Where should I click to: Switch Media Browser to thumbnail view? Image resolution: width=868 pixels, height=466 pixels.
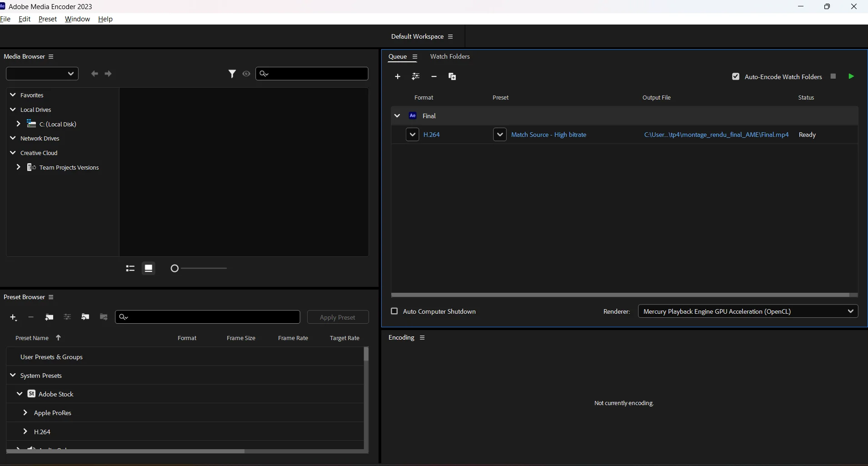coord(149,268)
